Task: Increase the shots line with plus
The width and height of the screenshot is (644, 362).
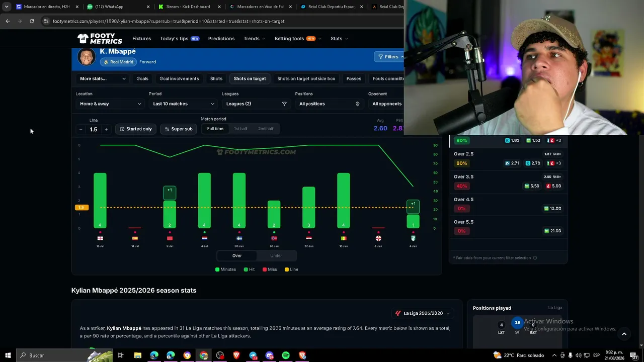Action: click(106, 129)
